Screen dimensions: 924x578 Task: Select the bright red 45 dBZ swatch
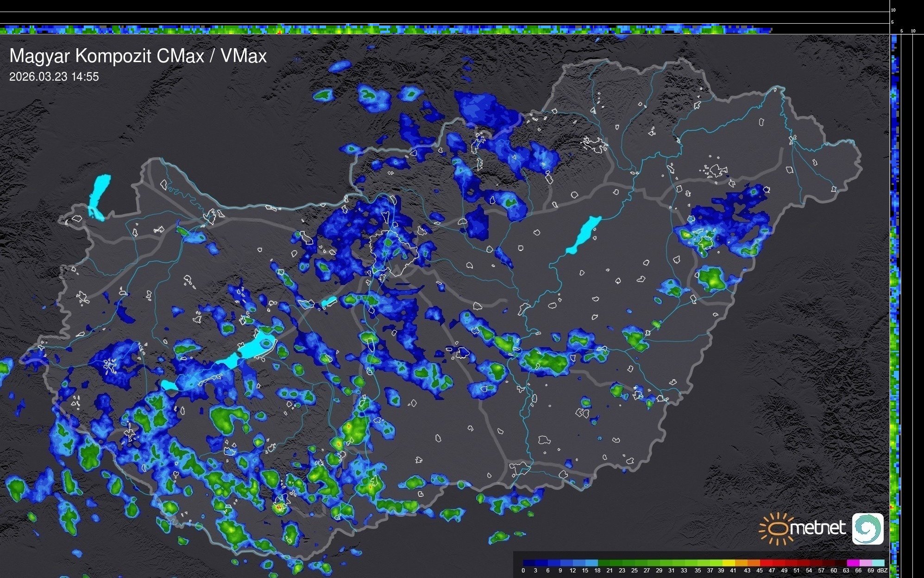click(x=766, y=563)
